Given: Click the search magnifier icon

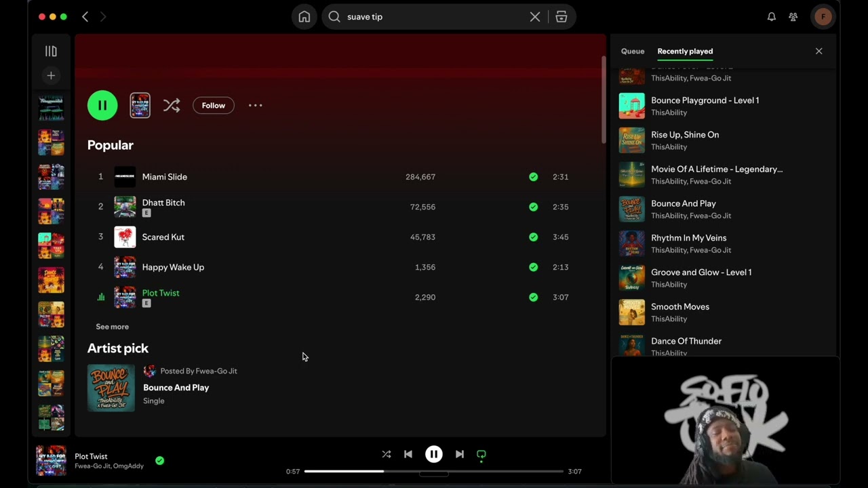Looking at the screenshot, I should pyautogui.click(x=334, y=17).
